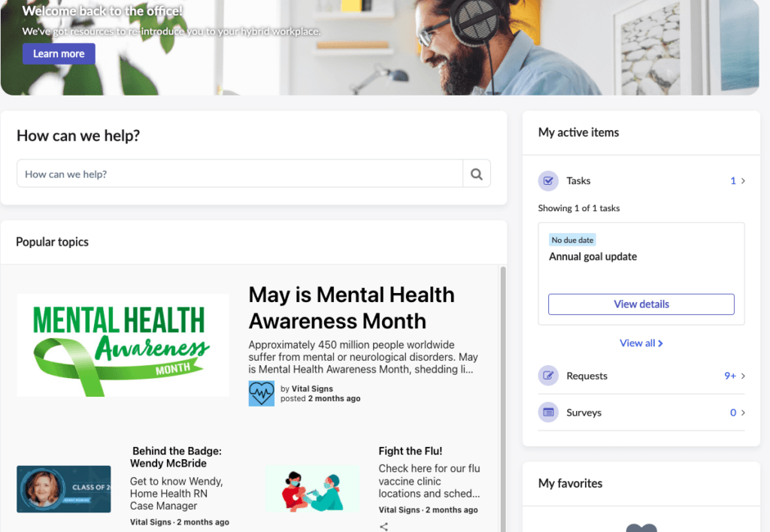
Task: Click the search magnifier icon
Action: coord(476,174)
